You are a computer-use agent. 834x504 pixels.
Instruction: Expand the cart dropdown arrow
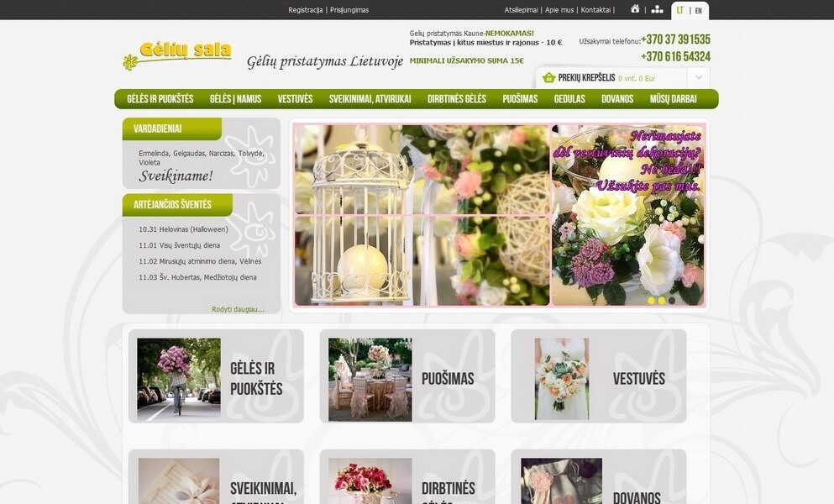pyautogui.click(x=699, y=78)
